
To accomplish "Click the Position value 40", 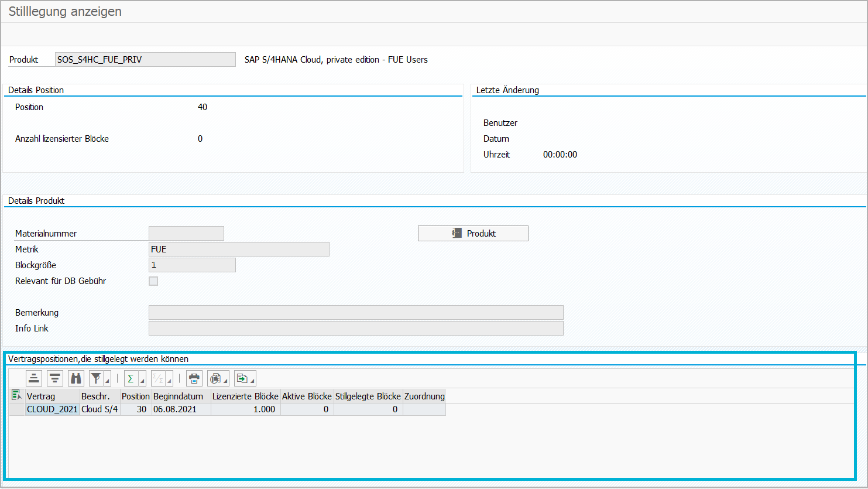I will point(203,107).
